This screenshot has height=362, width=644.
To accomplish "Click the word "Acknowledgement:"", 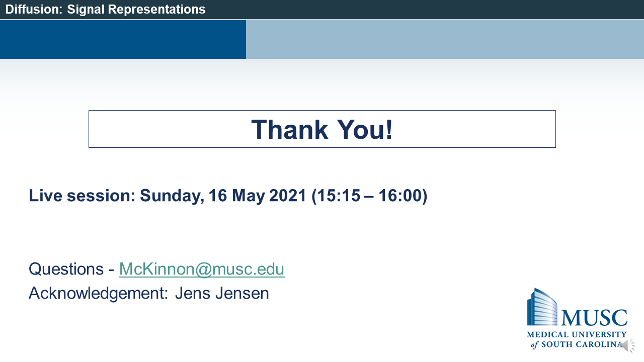I will click(98, 293).
